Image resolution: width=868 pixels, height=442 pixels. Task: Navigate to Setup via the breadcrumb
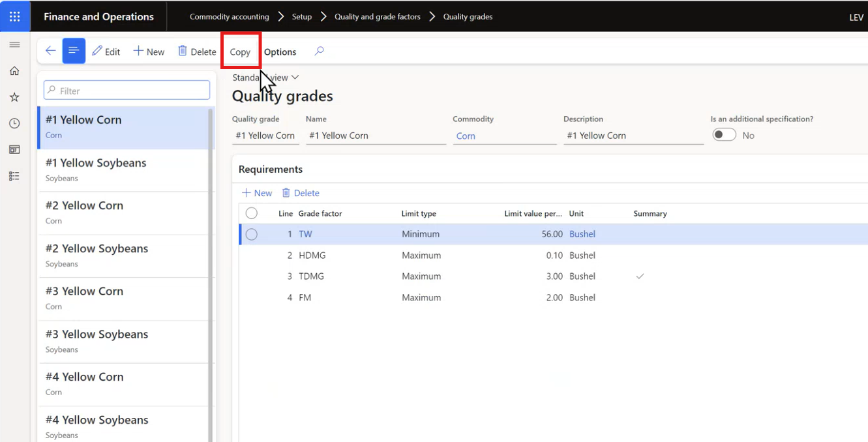pyautogui.click(x=302, y=16)
